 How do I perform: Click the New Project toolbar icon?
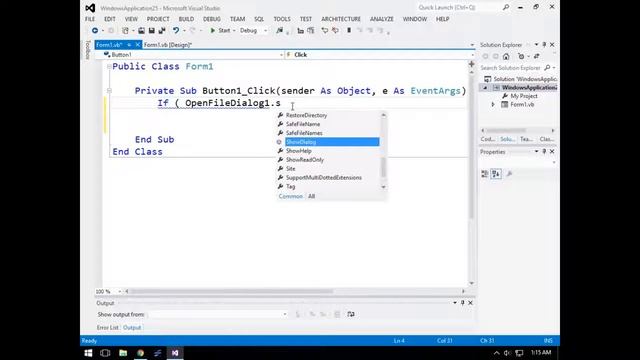point(125,31)
